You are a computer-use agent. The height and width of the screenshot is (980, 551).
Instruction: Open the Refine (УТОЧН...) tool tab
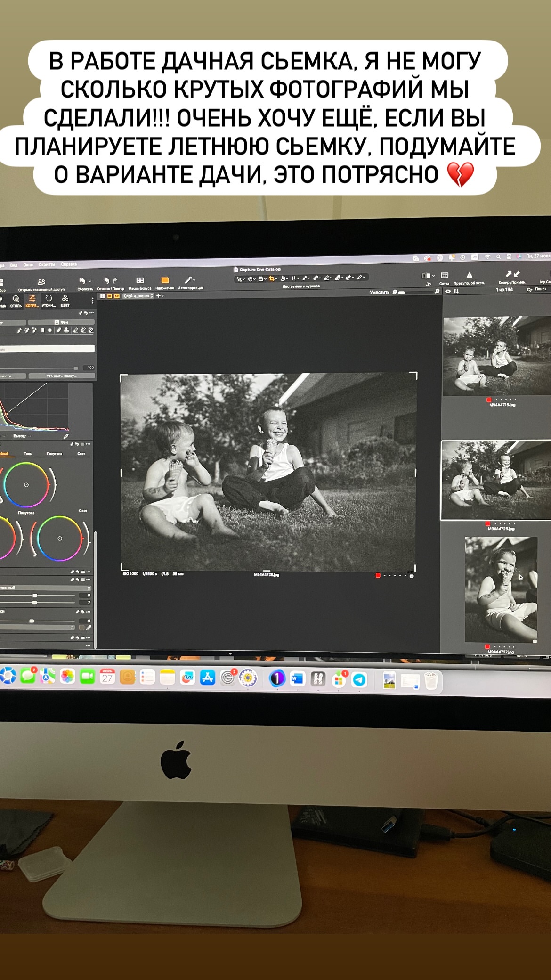(49, 301)
